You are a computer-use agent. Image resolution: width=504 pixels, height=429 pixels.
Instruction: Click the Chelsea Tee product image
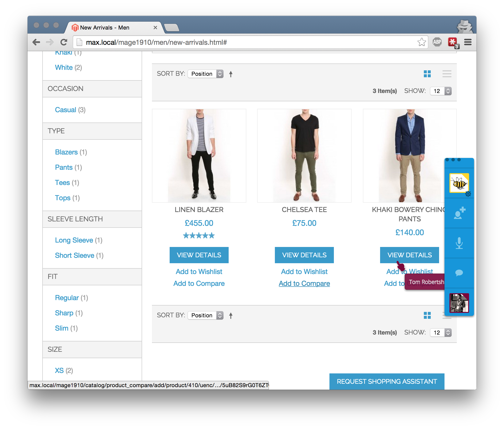[304, 156]
